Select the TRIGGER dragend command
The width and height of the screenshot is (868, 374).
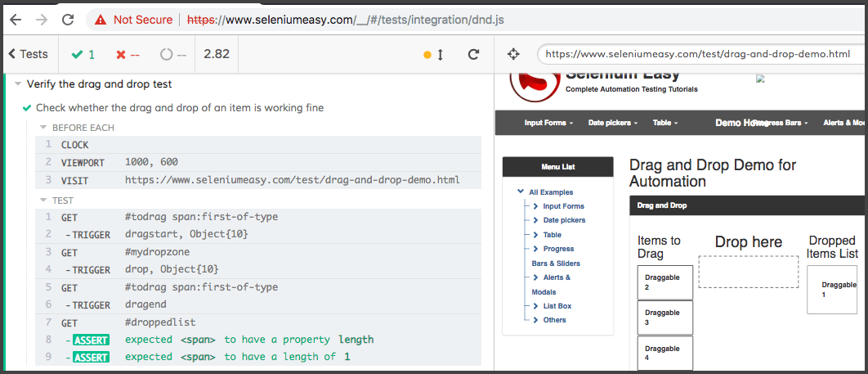258,304
